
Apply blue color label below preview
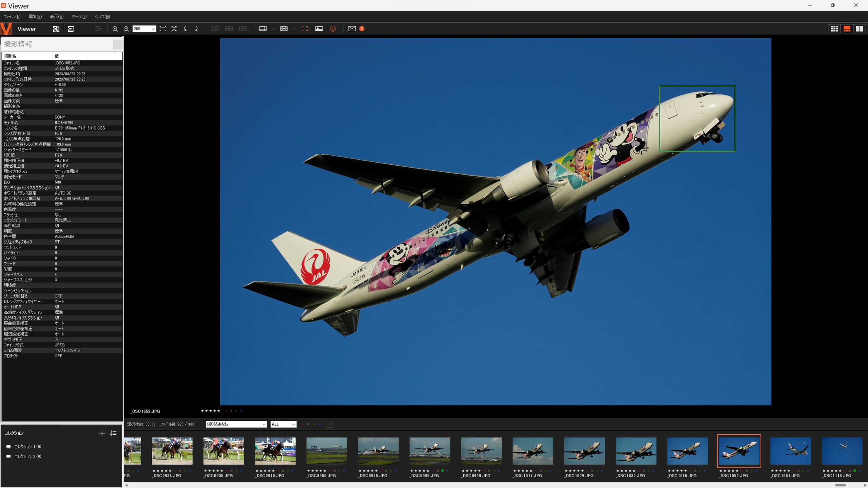[240, 411]
